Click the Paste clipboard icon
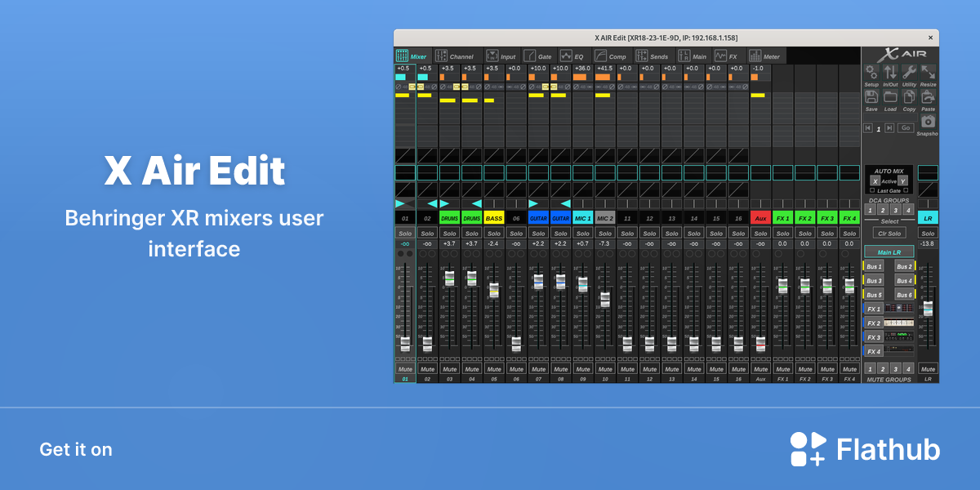980x490 pixels. point(928,96)
